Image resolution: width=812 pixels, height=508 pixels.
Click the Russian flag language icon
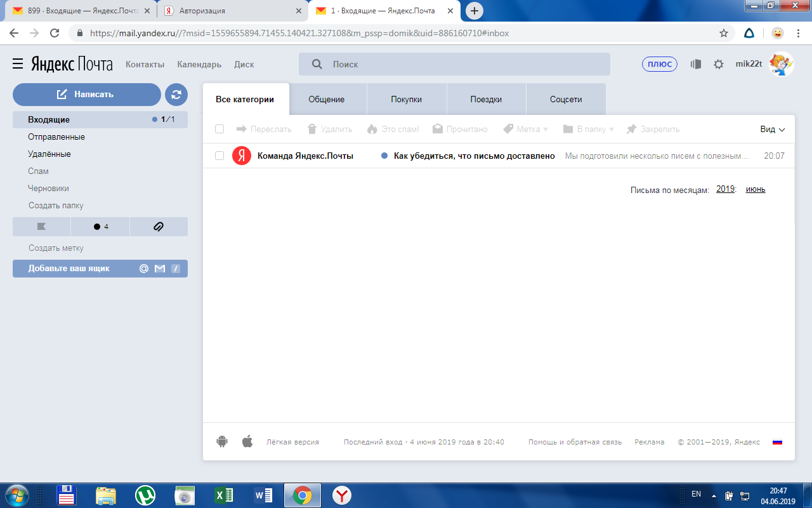[x=777, y=442]
